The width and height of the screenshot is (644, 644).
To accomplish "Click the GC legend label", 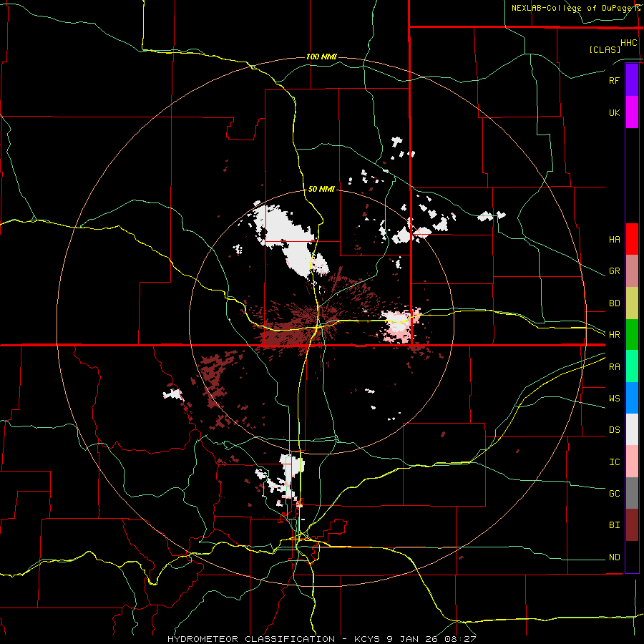I will pos(614,494).
